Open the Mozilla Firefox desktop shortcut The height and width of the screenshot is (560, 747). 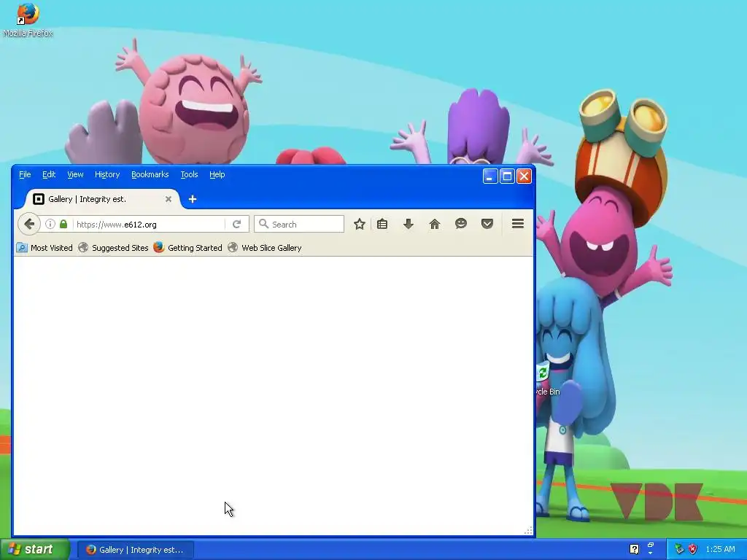coord(28,20)
